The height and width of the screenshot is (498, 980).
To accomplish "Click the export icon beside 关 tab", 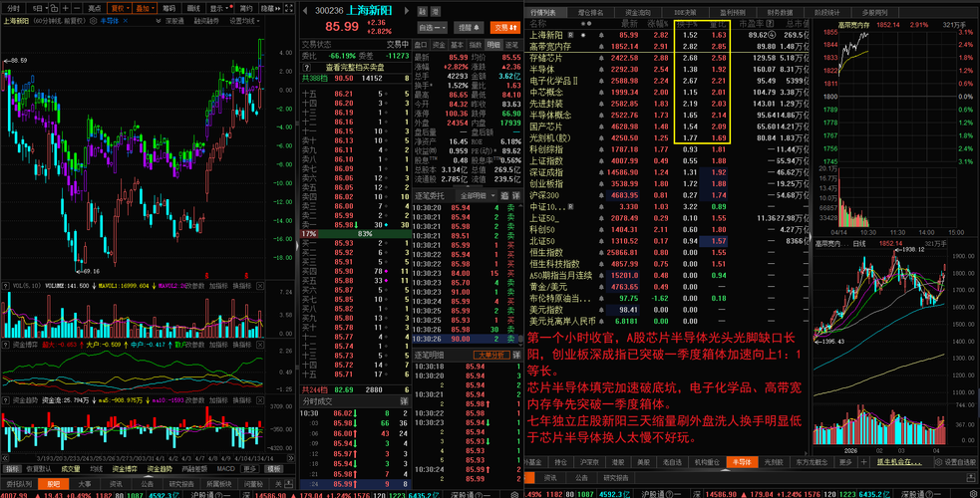I will coord(288,484).
